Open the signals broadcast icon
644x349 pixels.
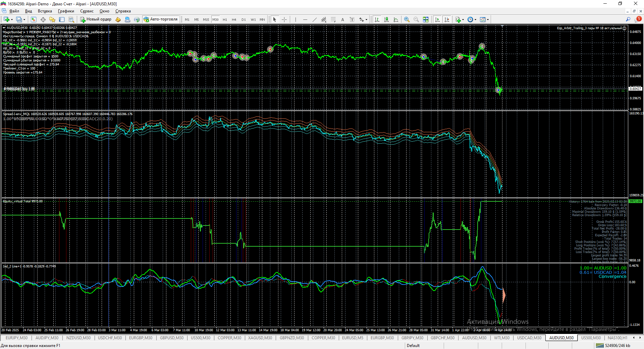pyautogui.click(x=137, y=19)
